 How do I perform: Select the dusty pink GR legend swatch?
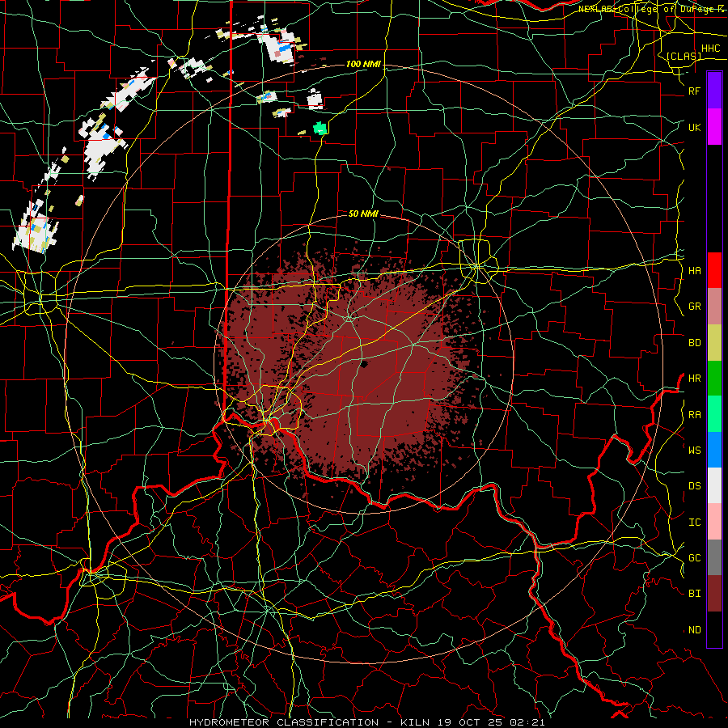point(714,307)
